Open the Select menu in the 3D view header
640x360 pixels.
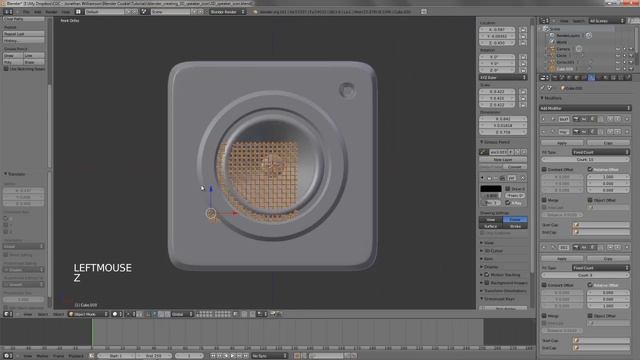click(43, 314)
